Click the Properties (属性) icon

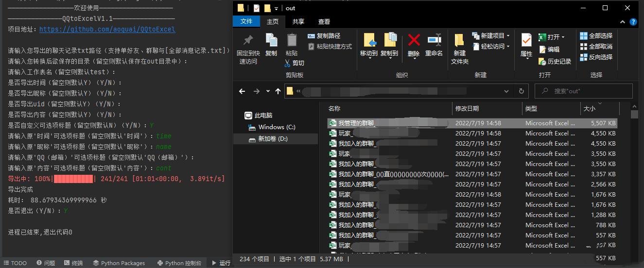coord(526,40)
